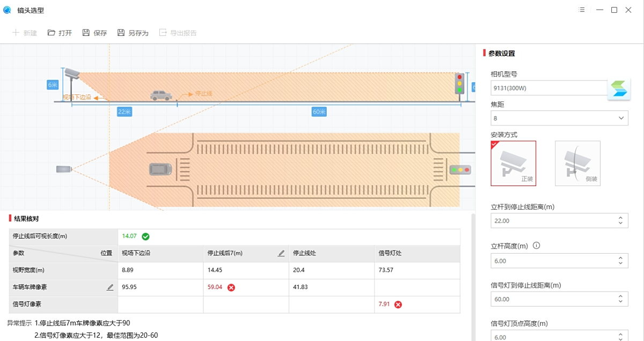This screenshot has width=644, height=341.
Task: Save the project with 保存
Action: pyautogui.click(x=86, y=33)
